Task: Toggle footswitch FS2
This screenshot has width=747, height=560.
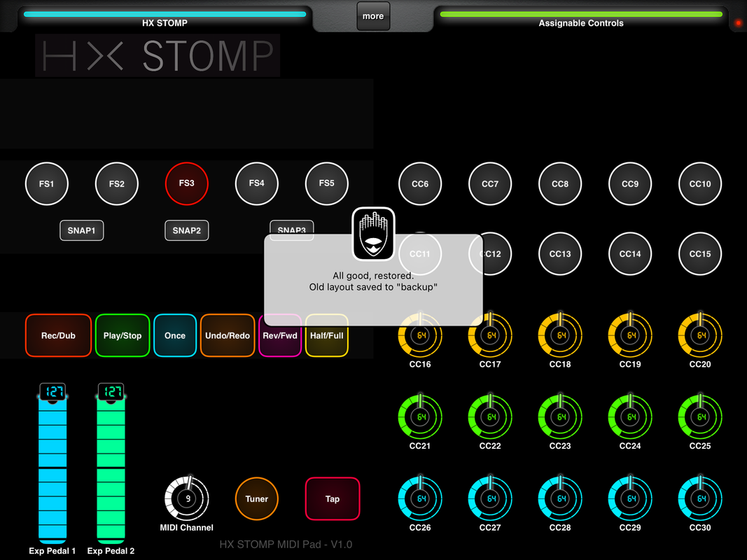Action: 117,184
